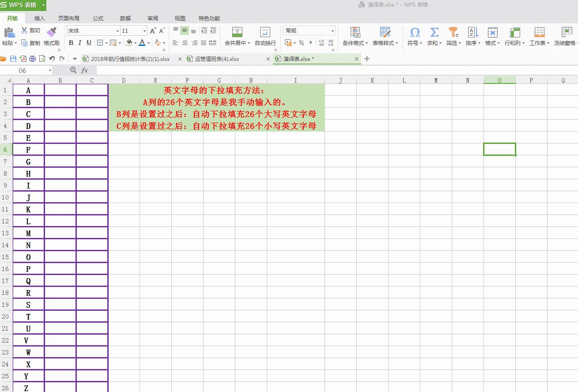Expand the quick access toolbar customize arrow
578x392 pixels.
pyautogui.click(x=75, y=59)
